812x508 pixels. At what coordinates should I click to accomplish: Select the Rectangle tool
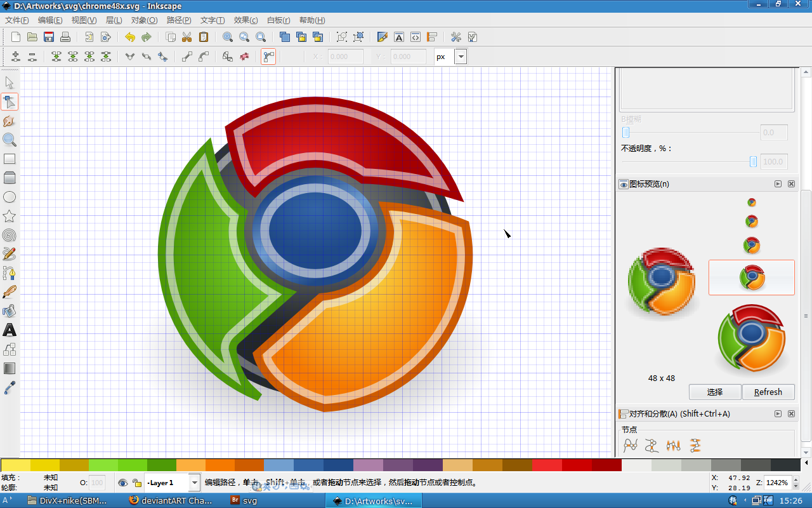(x=10, y=159)
